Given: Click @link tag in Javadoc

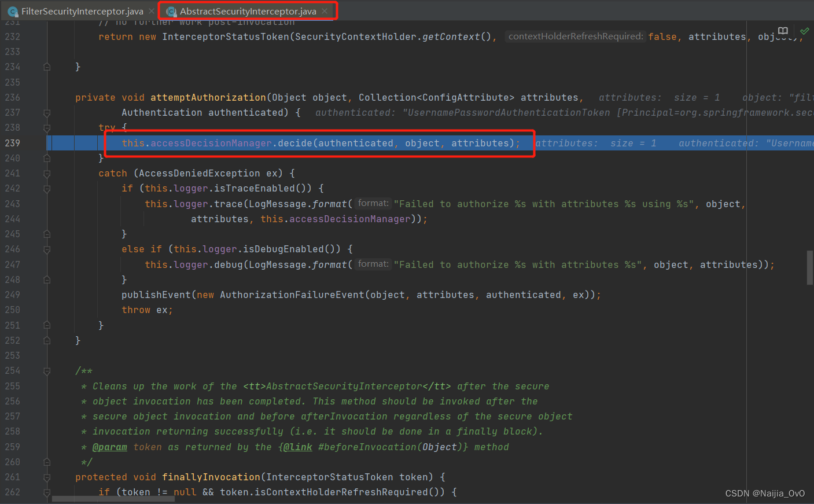Looking at the screenshot, I should [298, 447].
